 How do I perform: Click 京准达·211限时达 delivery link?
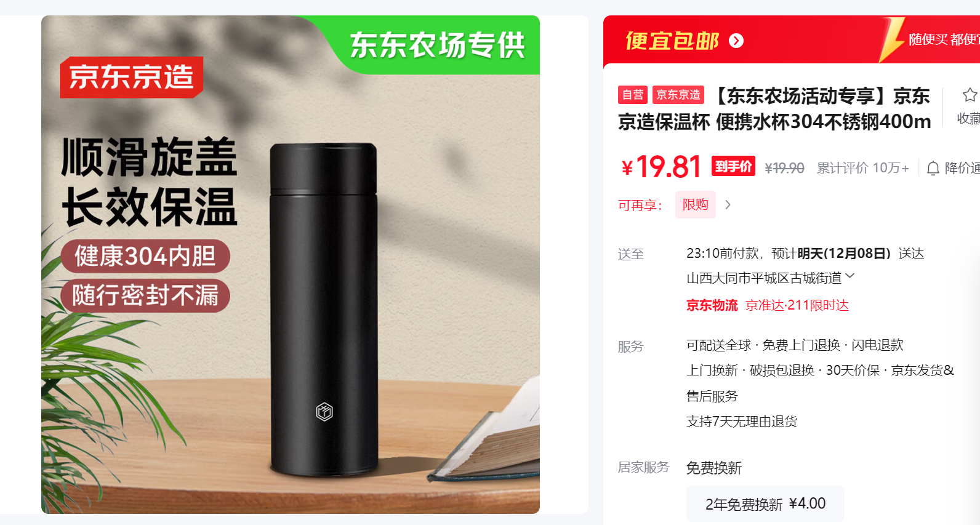click(797, 305)
